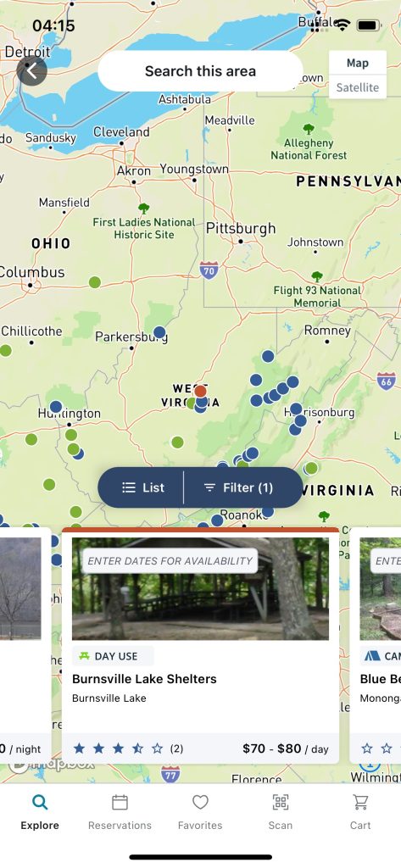The height and width of the screenshot is (868, 401).
Task: Tap the blue marker near Huntington
Action: [56, 407]
